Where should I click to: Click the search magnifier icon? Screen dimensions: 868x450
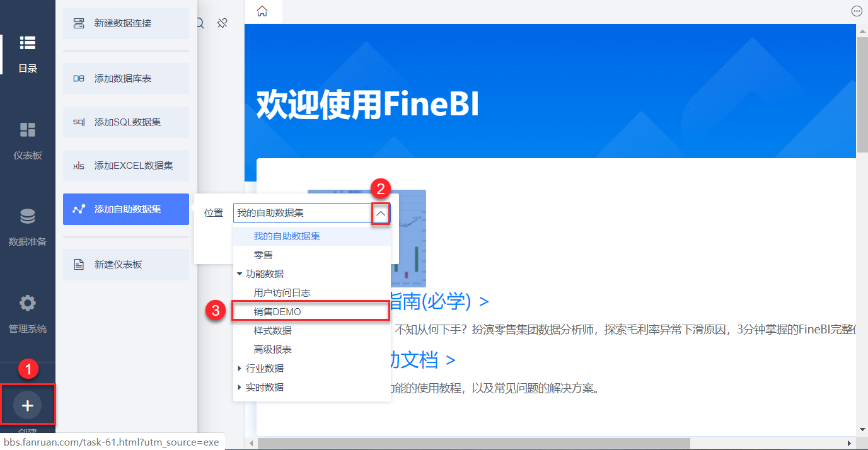[x=200, y=23]
